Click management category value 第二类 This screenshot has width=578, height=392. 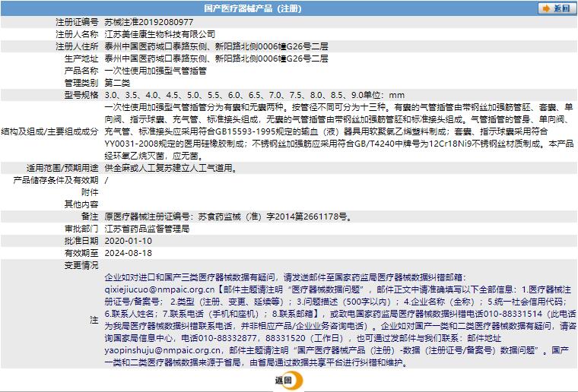tap(117, 83)
